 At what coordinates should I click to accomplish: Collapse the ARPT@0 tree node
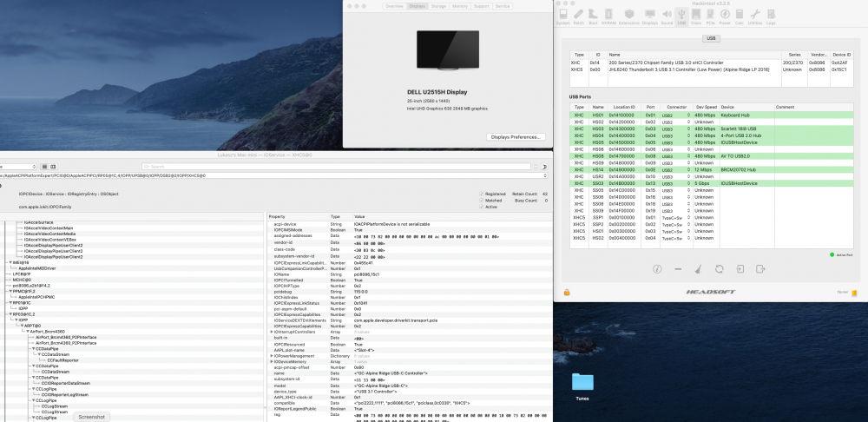coord(23,326)
